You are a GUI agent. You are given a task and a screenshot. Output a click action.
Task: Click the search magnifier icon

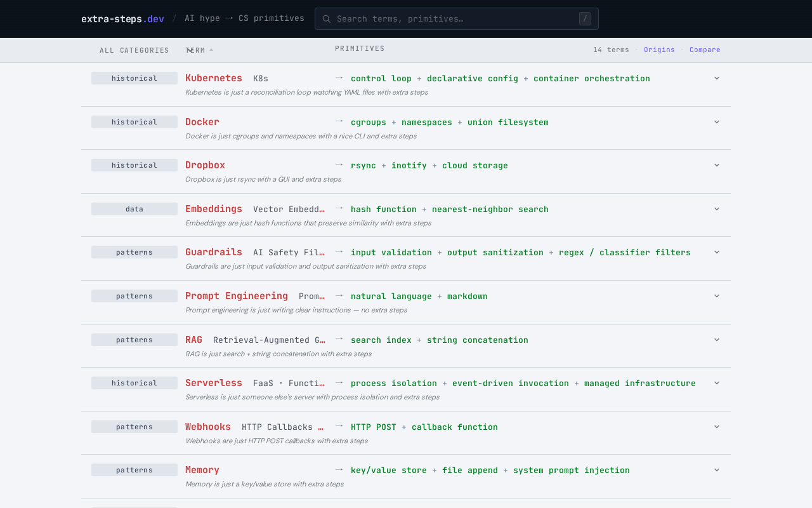pos(327,19)
